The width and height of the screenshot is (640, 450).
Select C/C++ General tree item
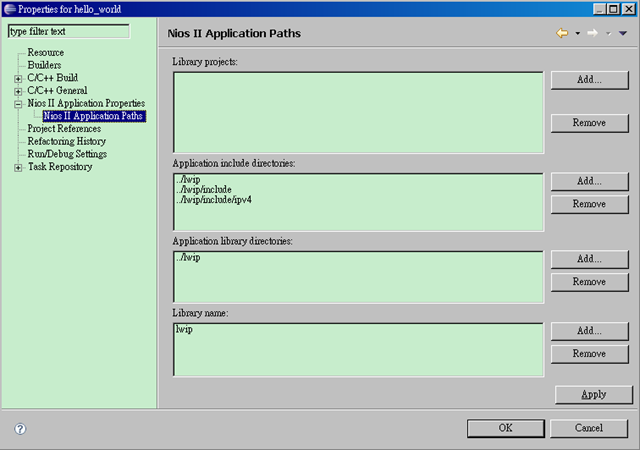pos(57,91)
